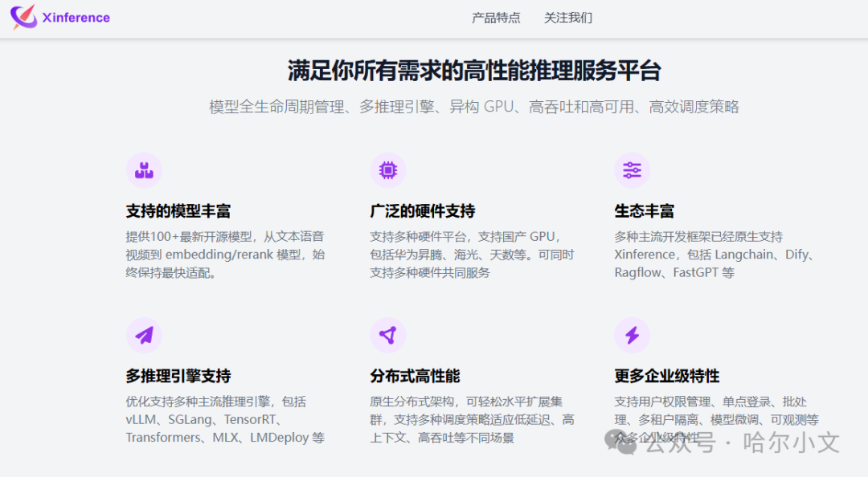This screenshot has height=477, width=868.
Task: Click the subtitle starting with 模型全生命周期管理
Action: tap(474, 106)
